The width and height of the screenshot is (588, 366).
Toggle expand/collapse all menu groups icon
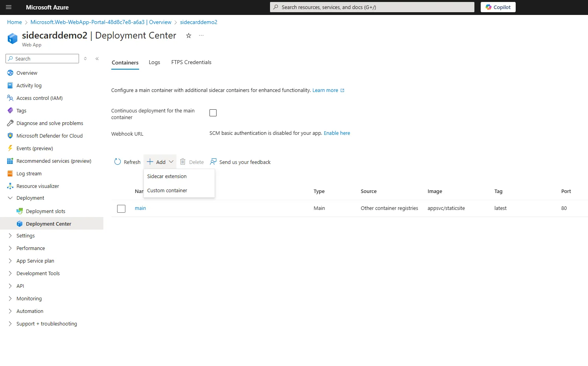[85, 59]
